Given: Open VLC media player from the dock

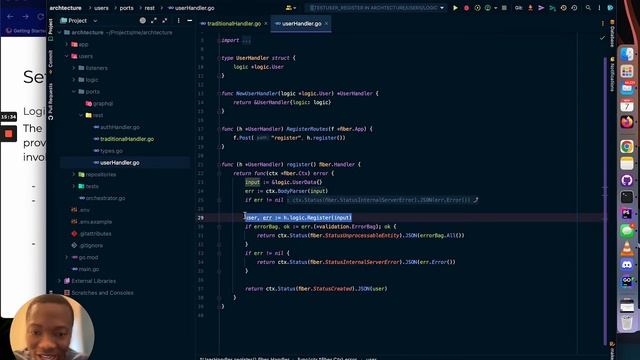Looking at the screenshot, I should pos(627,248).
